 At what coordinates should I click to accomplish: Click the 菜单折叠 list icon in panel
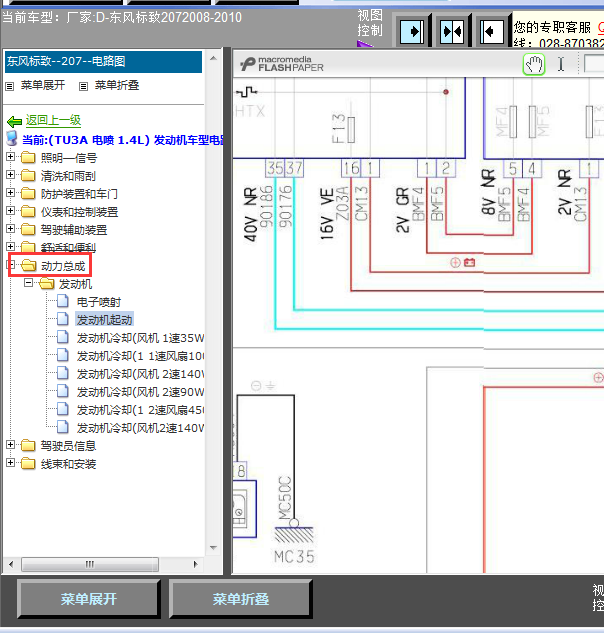[83, 86]
